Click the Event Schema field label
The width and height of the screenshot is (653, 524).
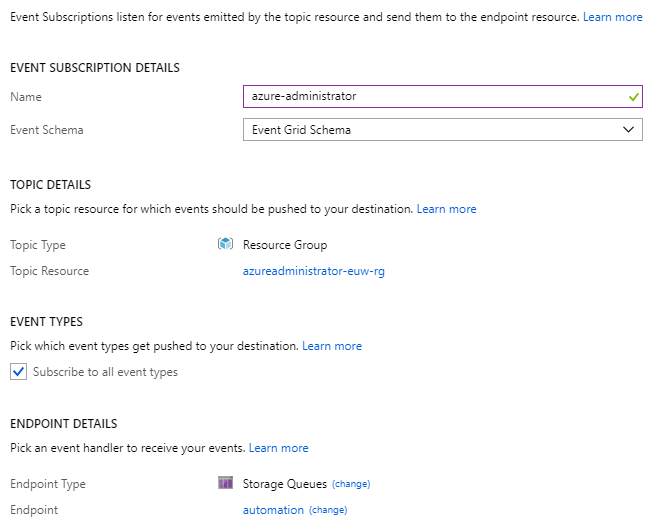(47, 129)
